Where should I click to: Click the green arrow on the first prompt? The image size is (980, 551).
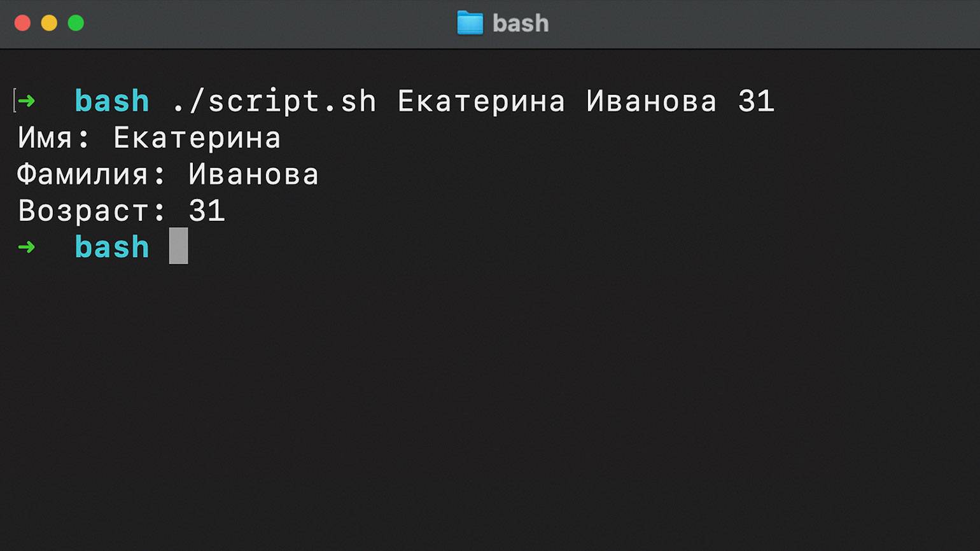[26, 101]
